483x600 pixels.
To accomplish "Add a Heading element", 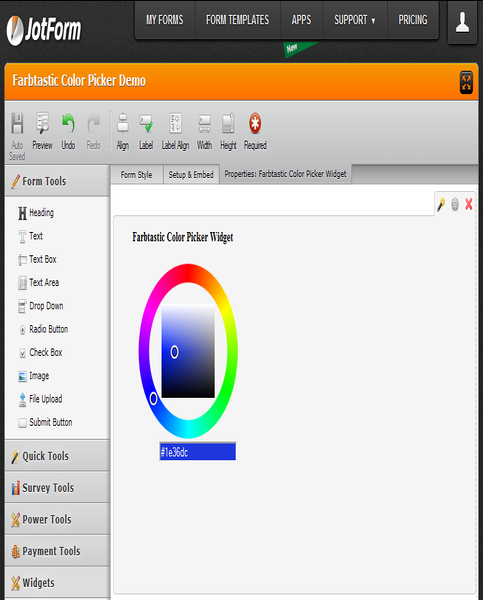I will (x=36, y=213).
